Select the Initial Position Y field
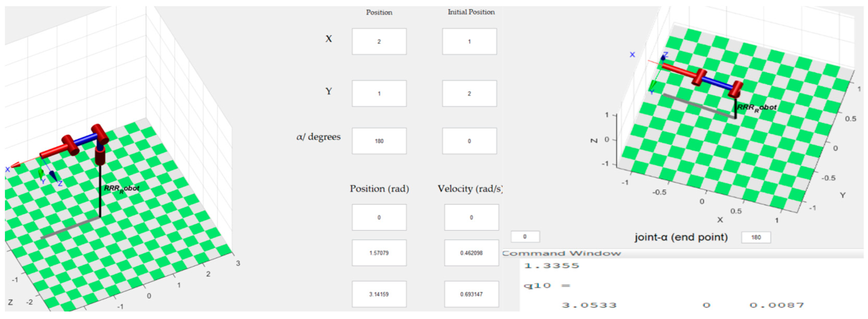The width and height of the screenshot is (868, 319). [469, 93]
